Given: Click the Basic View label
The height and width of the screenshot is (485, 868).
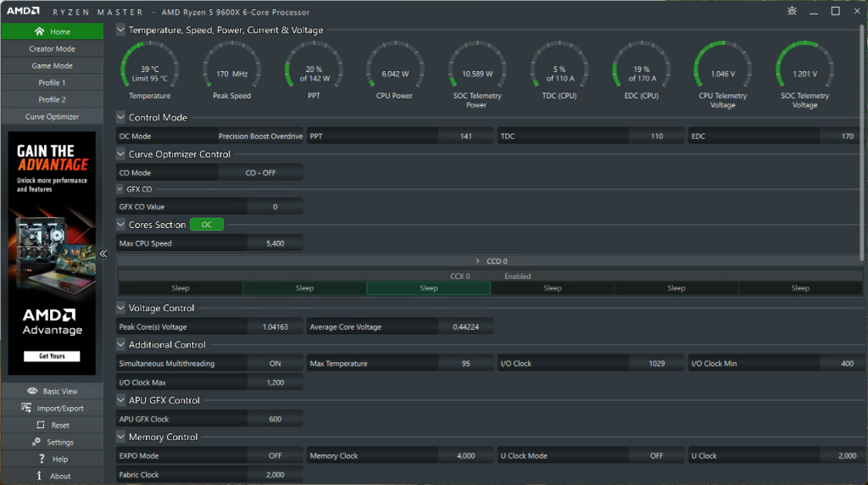Looking at the screenshot, I should click(x=60, y=392).
